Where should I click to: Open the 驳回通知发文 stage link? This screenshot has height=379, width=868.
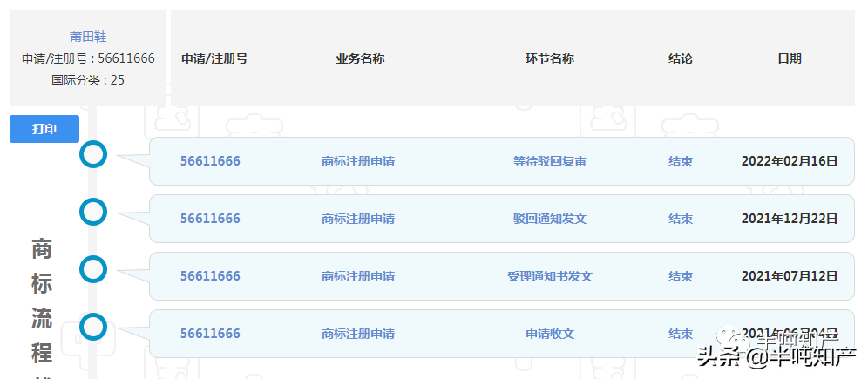(550, 219)
